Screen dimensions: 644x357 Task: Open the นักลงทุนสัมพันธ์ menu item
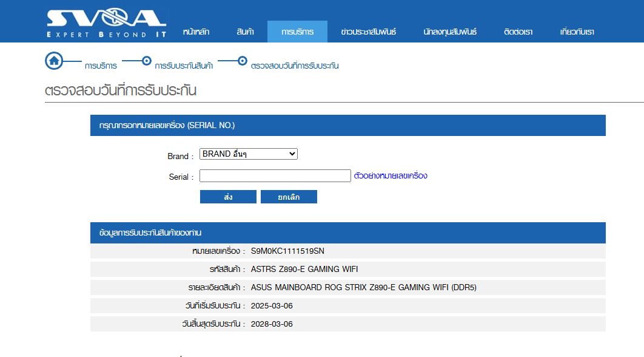pos(450,32)
